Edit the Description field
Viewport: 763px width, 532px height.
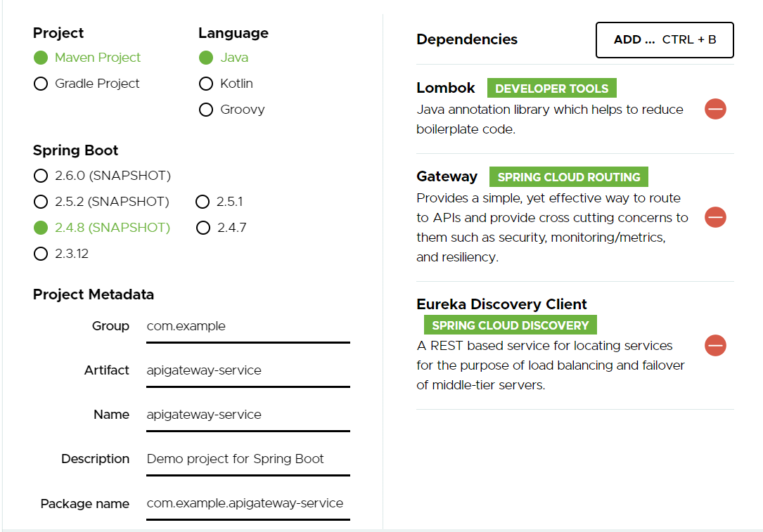coord(248,459)
